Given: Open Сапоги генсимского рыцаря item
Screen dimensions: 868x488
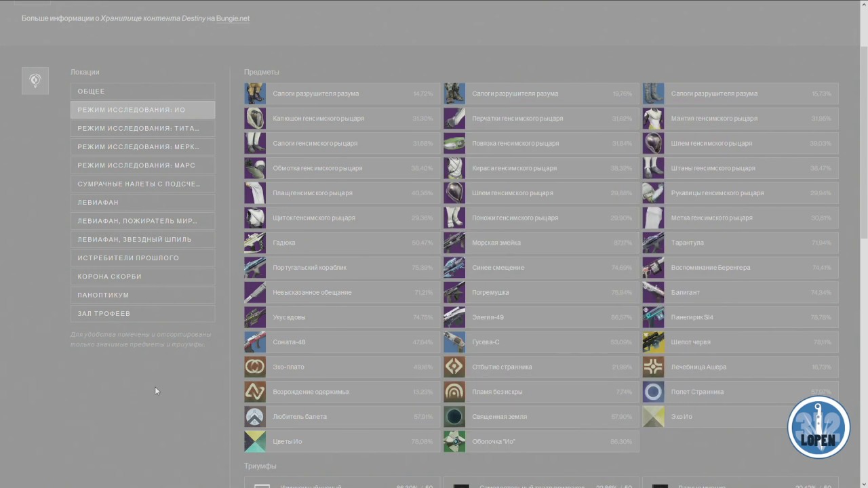Looking at the screenshot, I should click(x=342, y=143).
